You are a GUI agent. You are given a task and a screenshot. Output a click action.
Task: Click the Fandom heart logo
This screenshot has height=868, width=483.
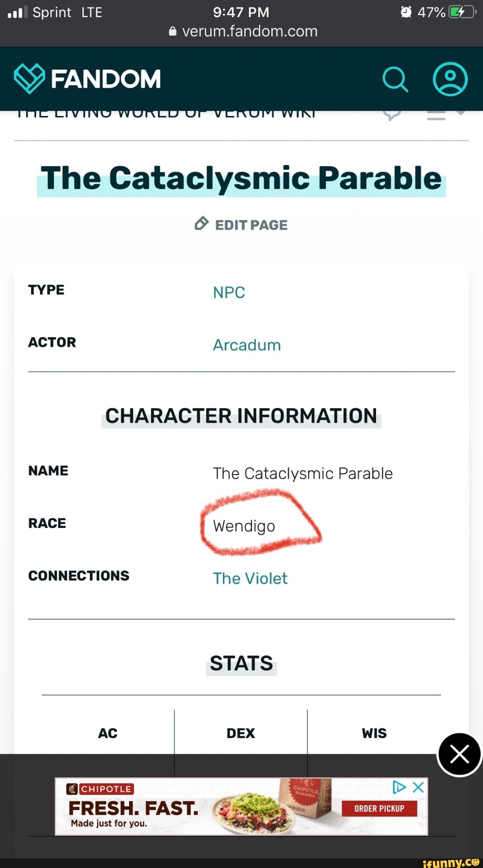pos(30,78)
